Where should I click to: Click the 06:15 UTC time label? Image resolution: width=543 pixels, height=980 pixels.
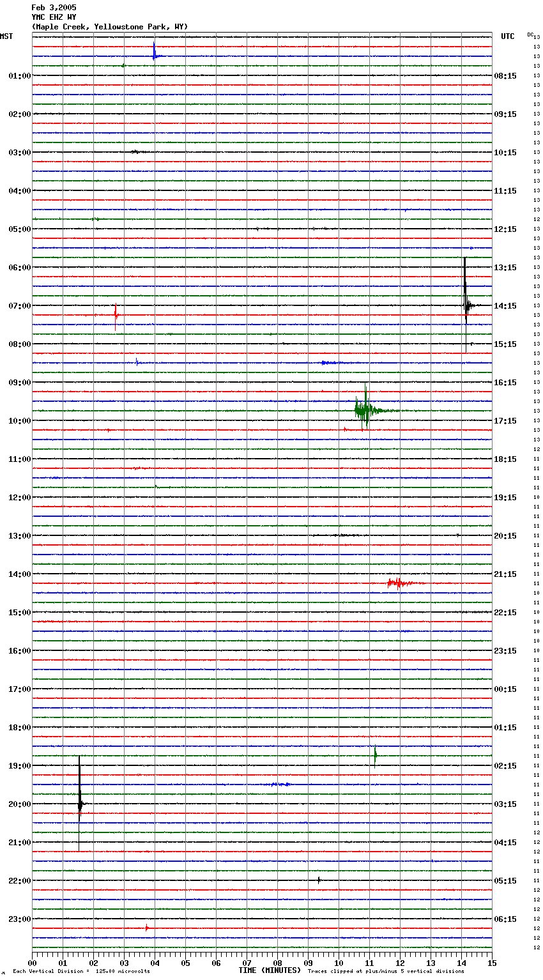pos(505,919)
